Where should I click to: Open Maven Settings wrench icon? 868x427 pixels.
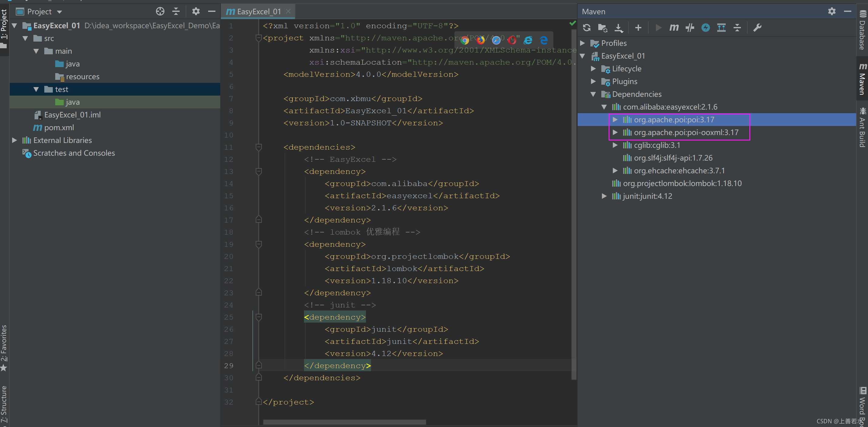pos(757,28)
